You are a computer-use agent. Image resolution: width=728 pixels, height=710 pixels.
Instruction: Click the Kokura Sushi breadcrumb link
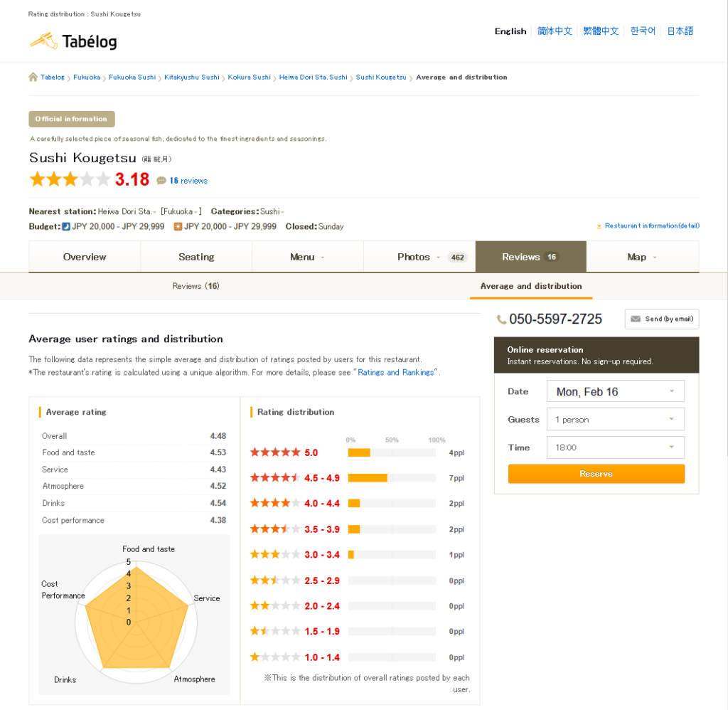click(x=249, y=77)
